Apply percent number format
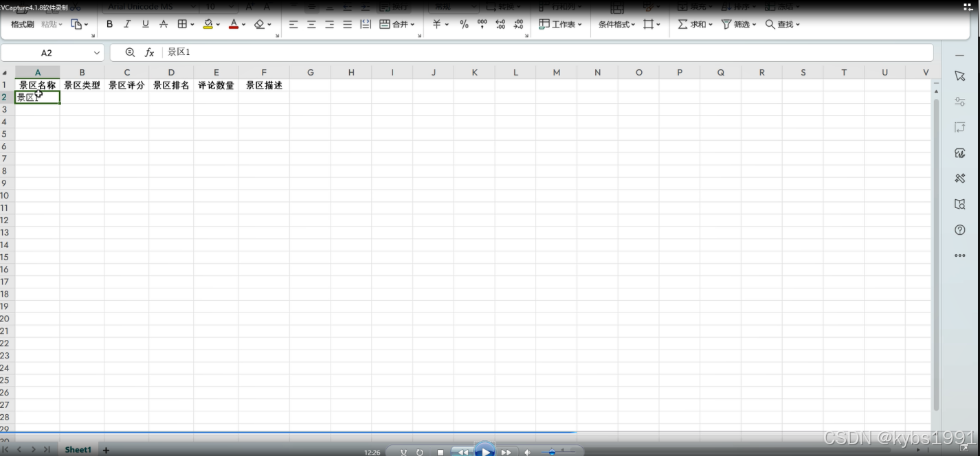980x456 pixels. tap(464, 24)
